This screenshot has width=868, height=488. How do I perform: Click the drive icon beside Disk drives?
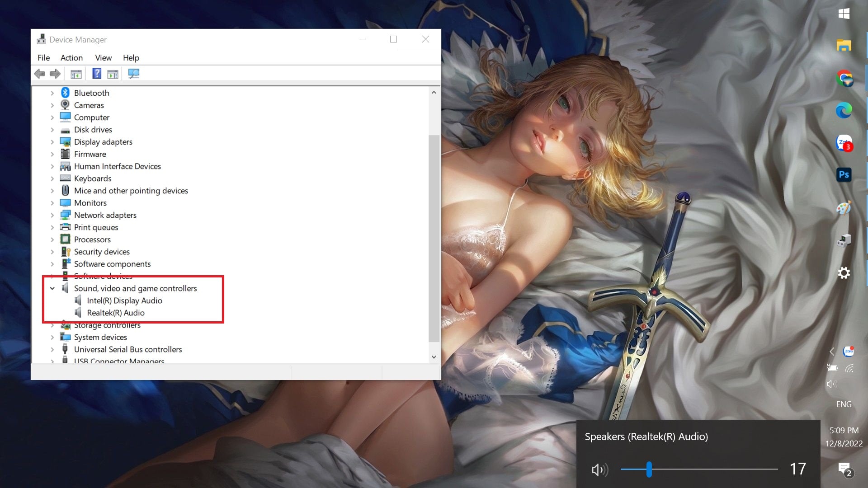click(65, 130)
